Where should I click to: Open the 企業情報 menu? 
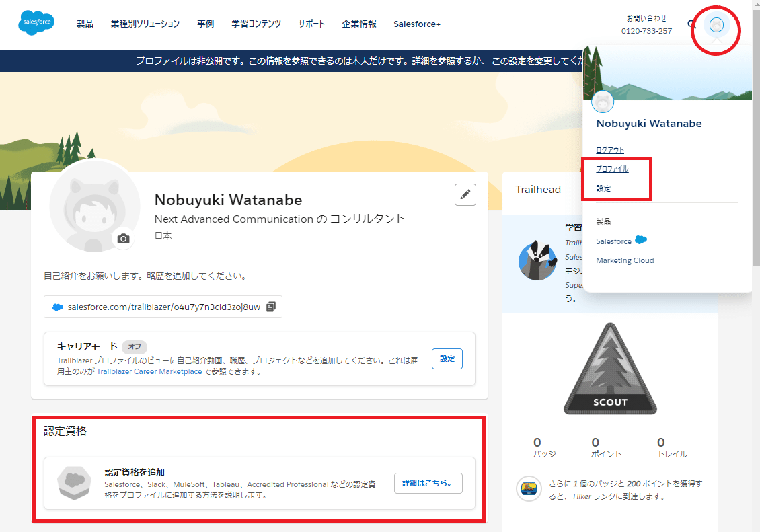(x=359, y=24)
